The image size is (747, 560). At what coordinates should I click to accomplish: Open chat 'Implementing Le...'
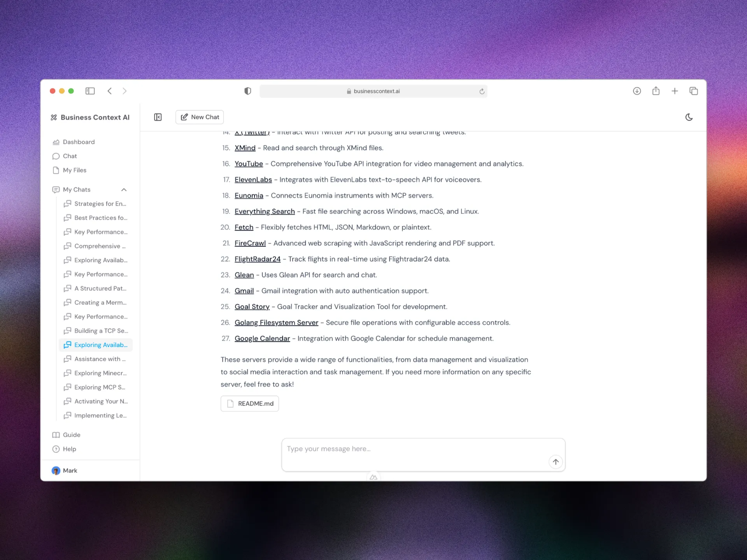(x=95, y=416)
